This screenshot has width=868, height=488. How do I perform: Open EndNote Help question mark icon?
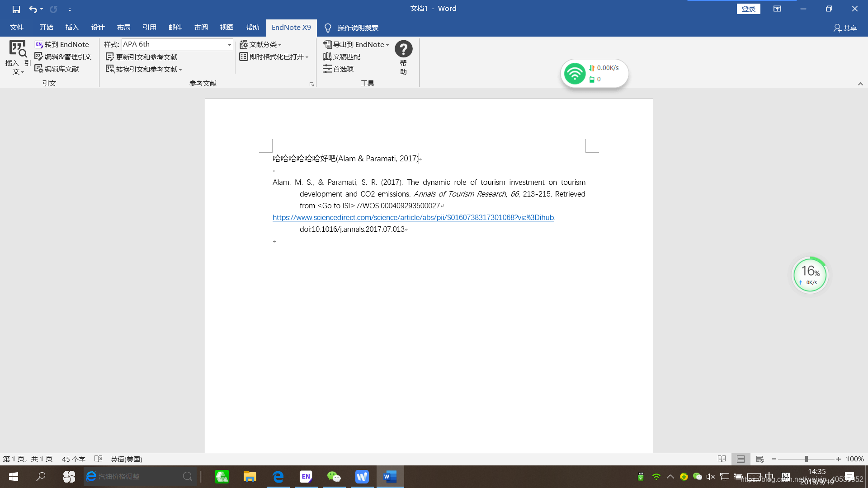click(x=403, y=49)
